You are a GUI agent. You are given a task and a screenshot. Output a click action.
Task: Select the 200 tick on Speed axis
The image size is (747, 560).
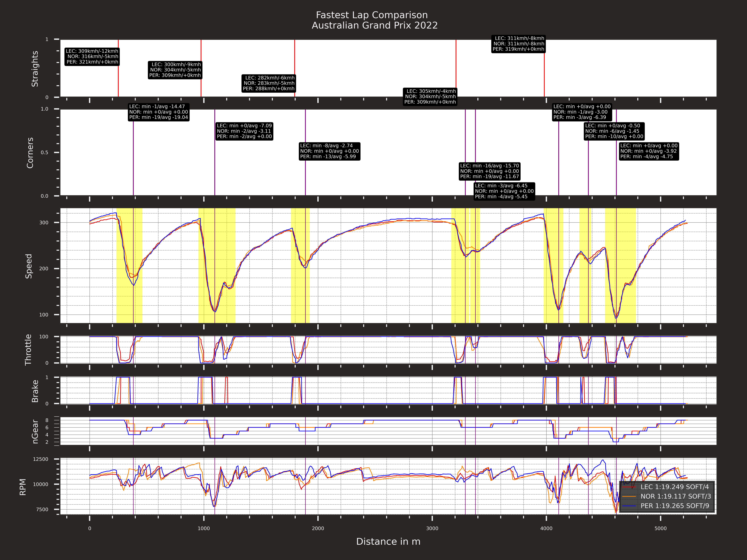point(44,269)
